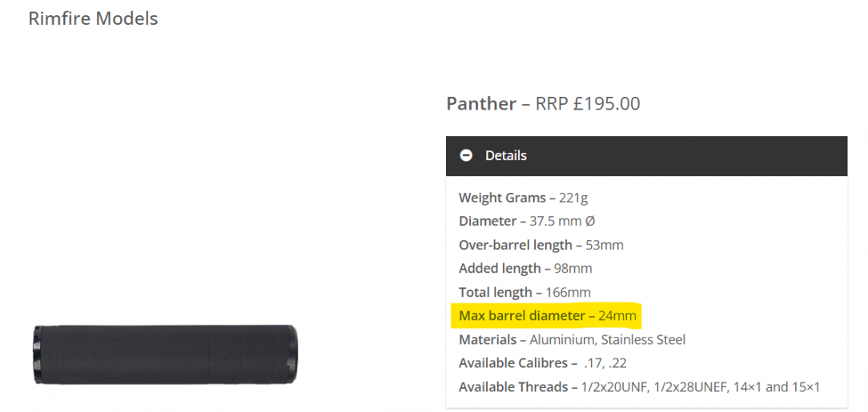
Task: Click the Diameter 37.5 mm specification
Action: (527, 222)
